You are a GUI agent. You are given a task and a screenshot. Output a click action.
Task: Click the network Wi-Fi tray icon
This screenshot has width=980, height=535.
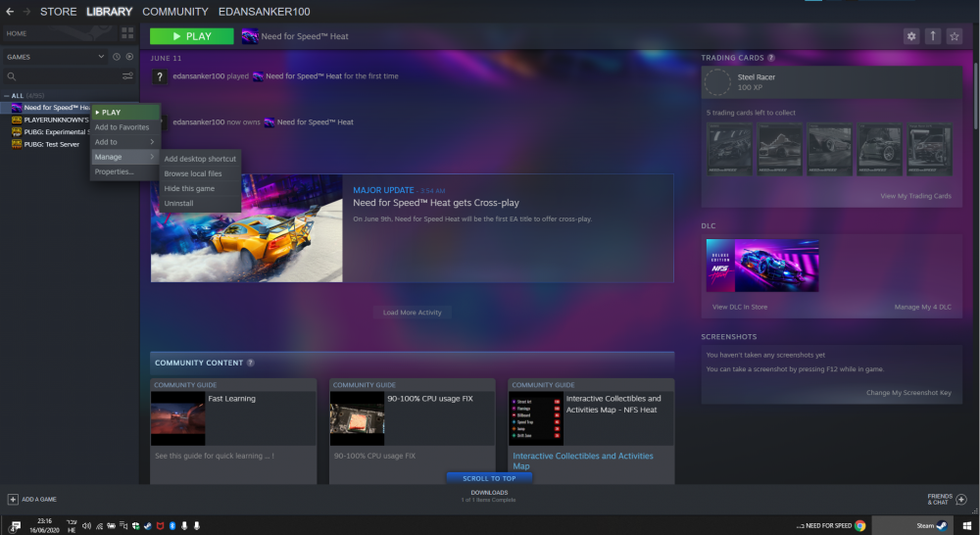pos(99,525)
